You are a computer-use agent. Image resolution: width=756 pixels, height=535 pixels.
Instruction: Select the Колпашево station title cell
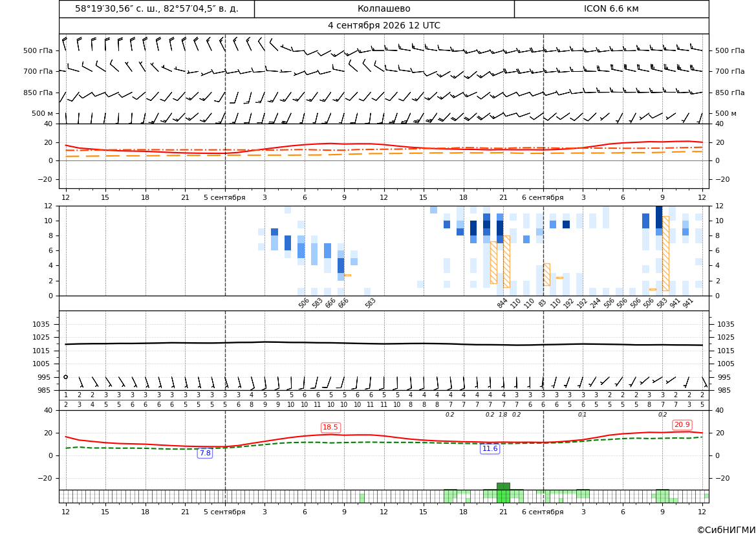coord(384,8)
